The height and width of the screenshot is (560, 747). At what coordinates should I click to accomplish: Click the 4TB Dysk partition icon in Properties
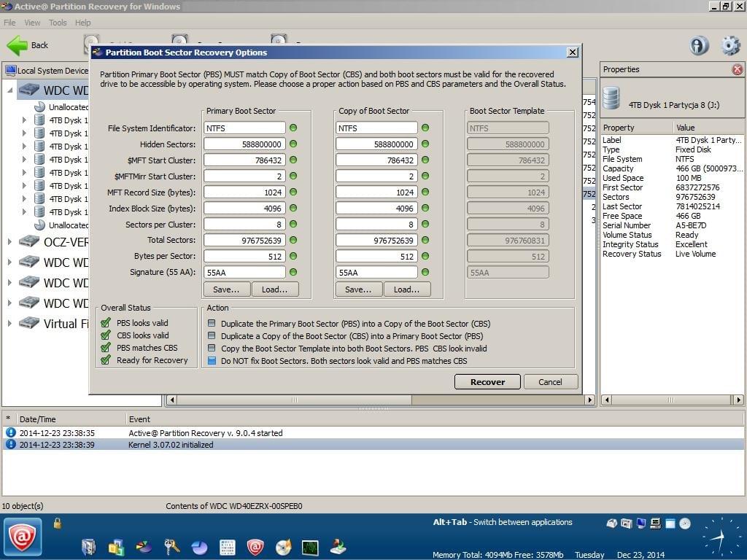pos(611,98)
